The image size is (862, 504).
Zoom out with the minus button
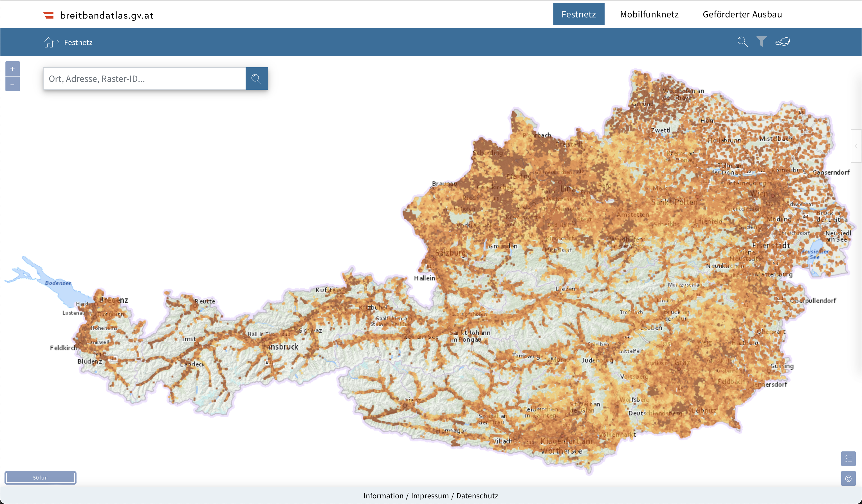(x=13, y=84)
